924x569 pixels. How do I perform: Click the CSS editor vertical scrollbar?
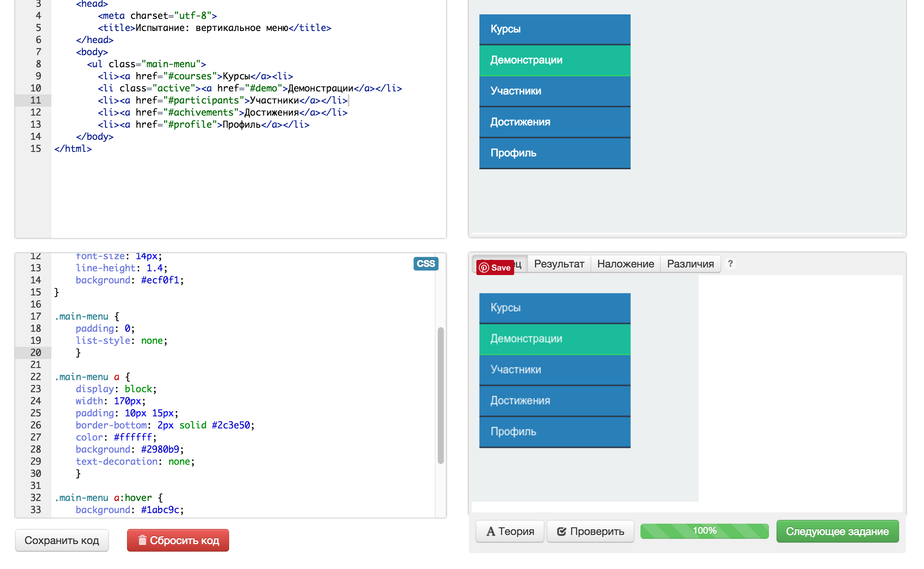[440, 395]
